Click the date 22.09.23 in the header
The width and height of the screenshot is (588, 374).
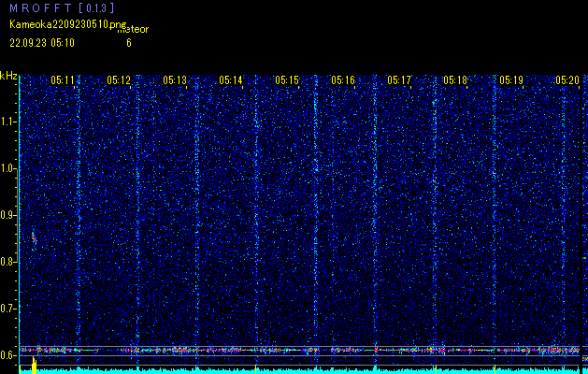[28, 43]
